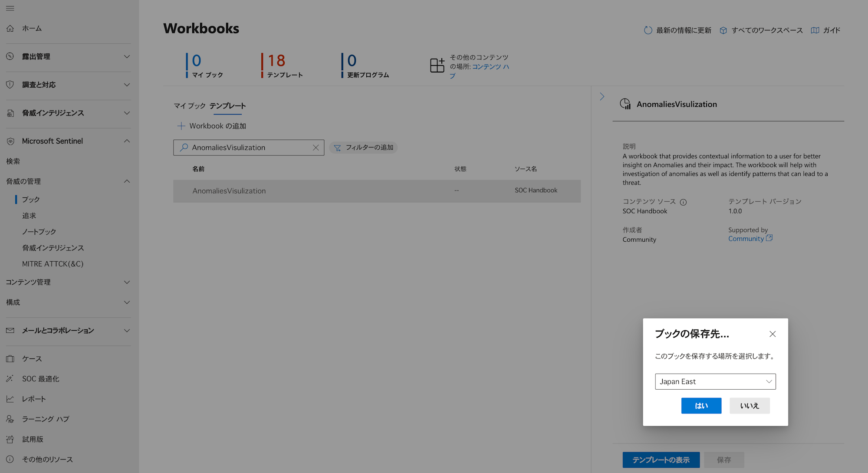Expand the 露出管理 section
This screenshot has width=868, height=473.
(x=127, y=56)
